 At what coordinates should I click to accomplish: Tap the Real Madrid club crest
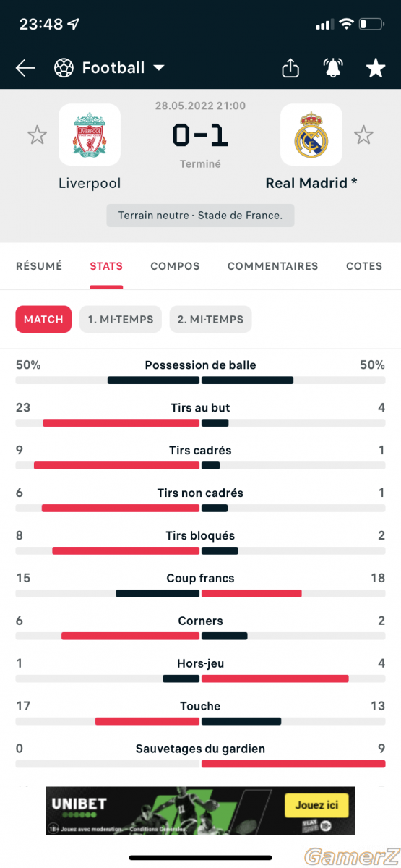pos(311,135)
